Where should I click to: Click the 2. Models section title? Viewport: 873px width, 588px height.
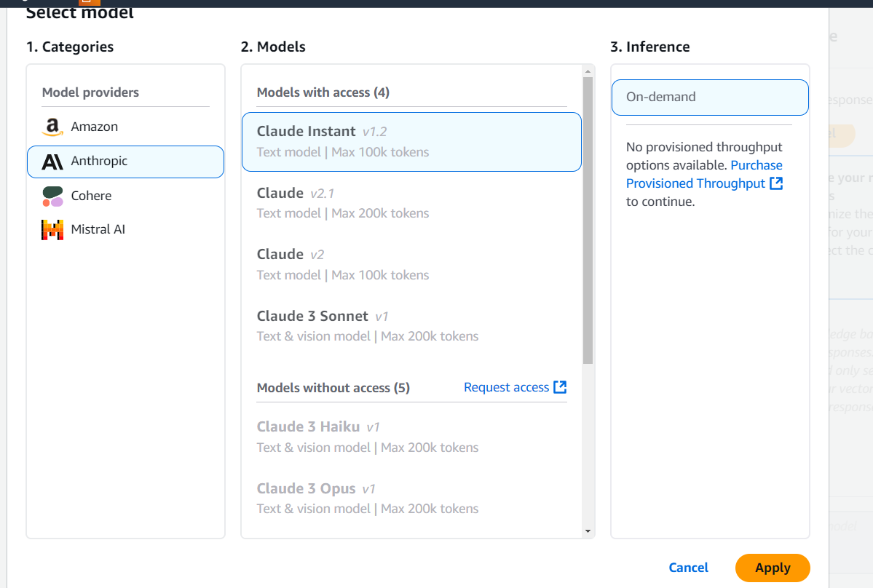pos(273,47)
